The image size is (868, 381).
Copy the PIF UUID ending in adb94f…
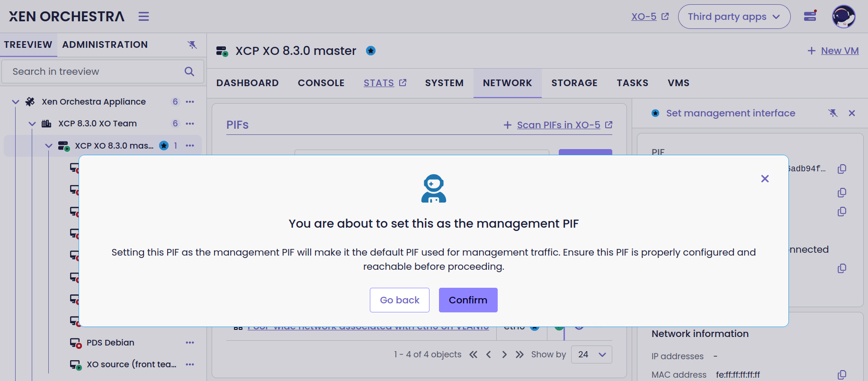point(842,169)
